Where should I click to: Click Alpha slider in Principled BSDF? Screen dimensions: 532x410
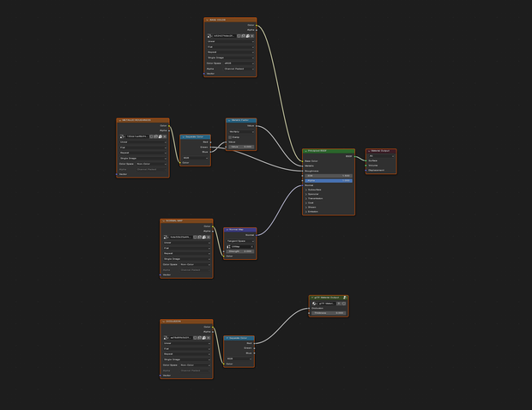pyautogui.click(x=329, y=181)
